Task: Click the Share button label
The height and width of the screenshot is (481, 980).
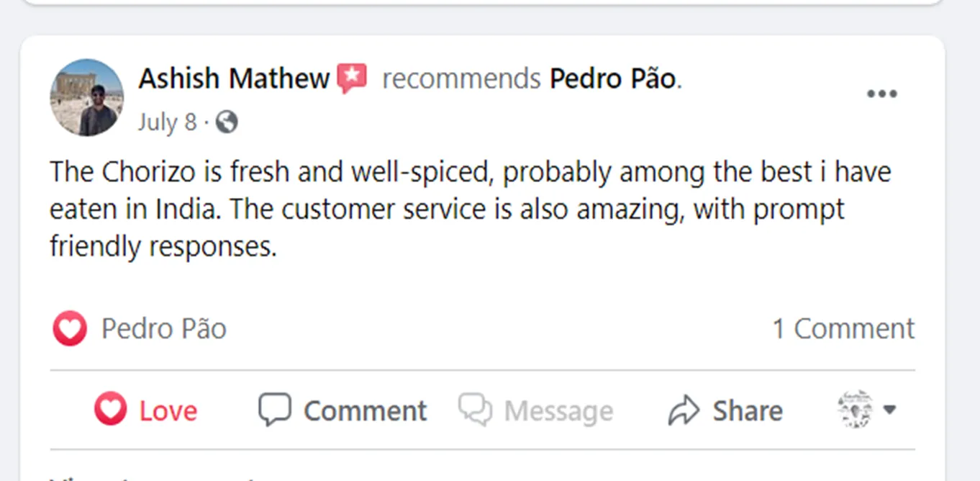Action: point(748,411)
